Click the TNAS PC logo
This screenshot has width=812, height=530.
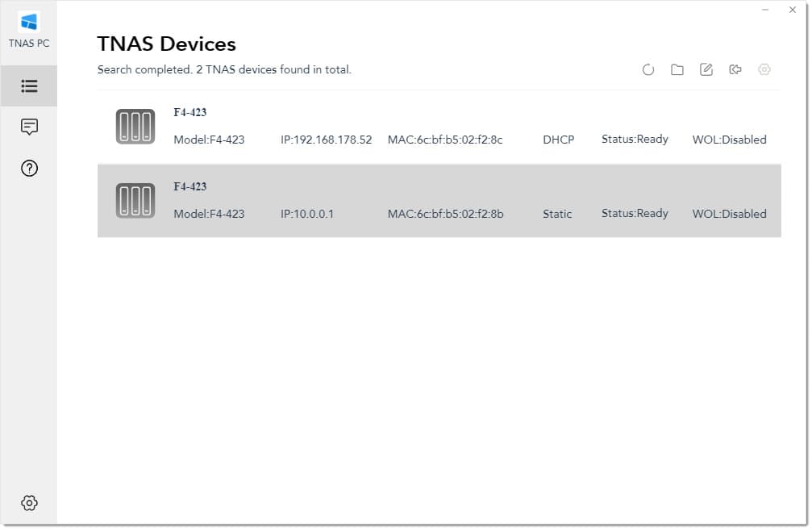(29, 23)
